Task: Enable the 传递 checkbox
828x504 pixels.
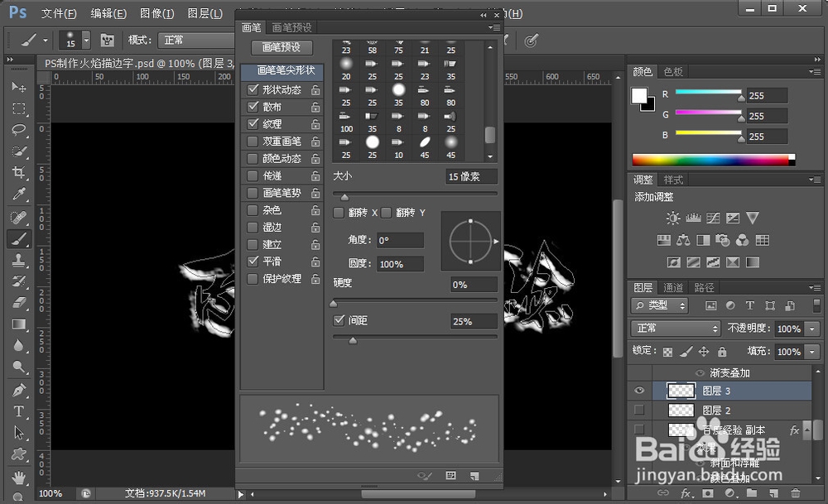Action: pos(253,175)
